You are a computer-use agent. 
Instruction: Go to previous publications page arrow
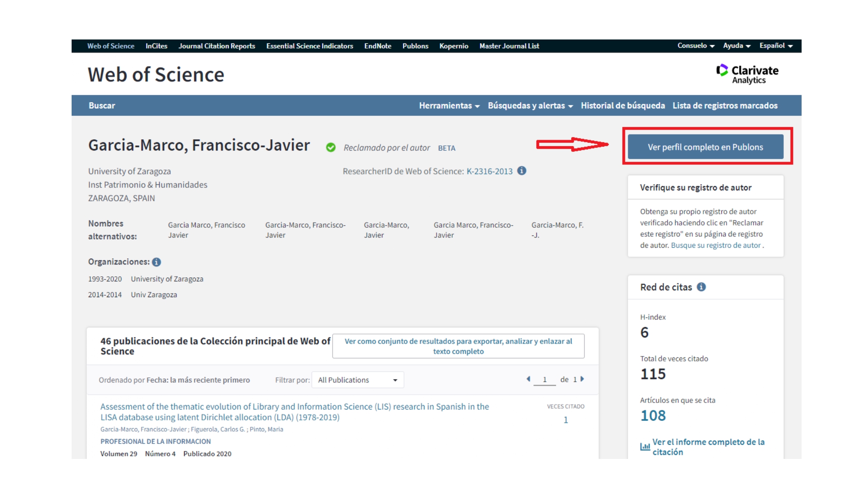[528, 379]
